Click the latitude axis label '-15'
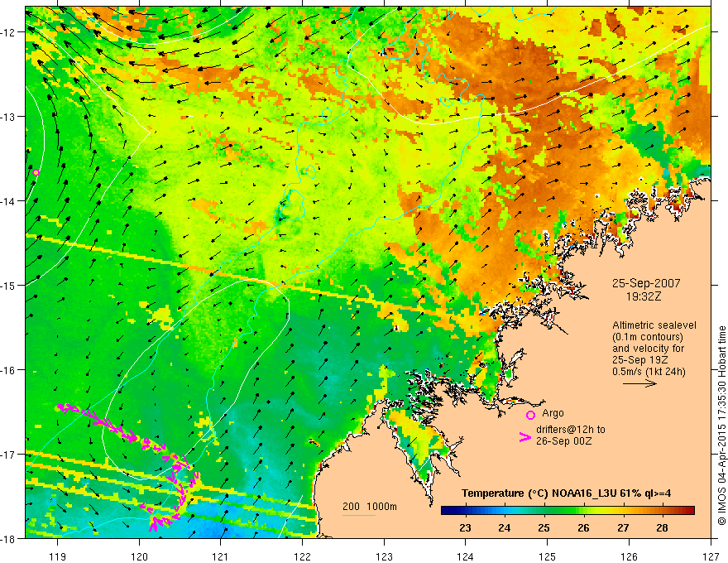 pos(8,285)
